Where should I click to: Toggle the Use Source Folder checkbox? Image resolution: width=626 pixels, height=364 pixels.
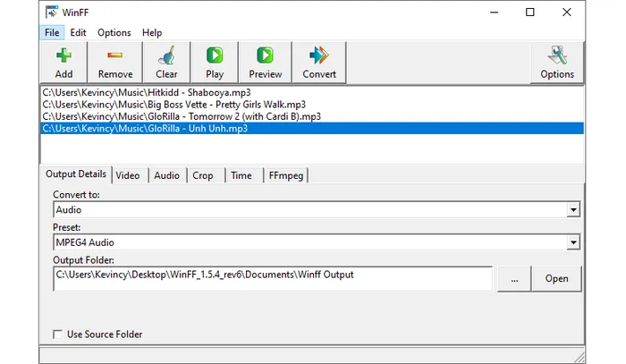58,334
